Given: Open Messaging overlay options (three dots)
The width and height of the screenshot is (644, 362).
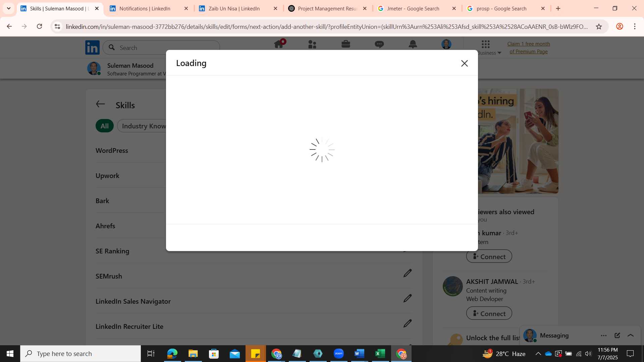Looking at the screenshot, I should point(604,336).
